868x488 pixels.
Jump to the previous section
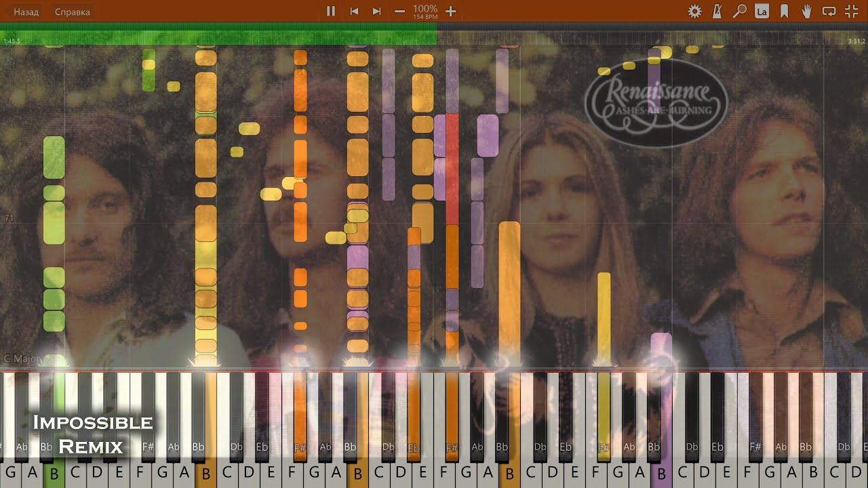click(x=354, y=11)
